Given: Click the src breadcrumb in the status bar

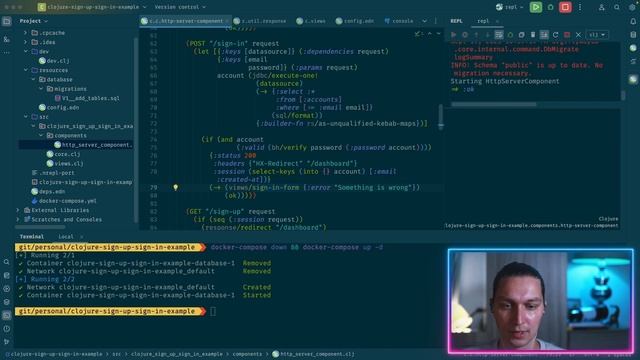Looking at the screenshot, I should click(x=117, y=354).
